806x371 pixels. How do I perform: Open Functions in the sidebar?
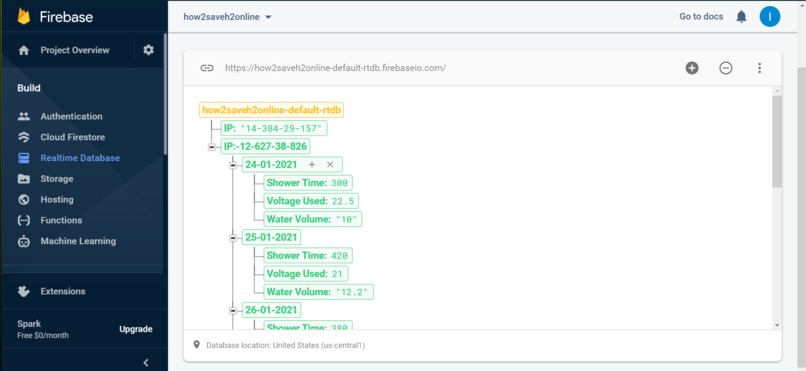[61, 220]
